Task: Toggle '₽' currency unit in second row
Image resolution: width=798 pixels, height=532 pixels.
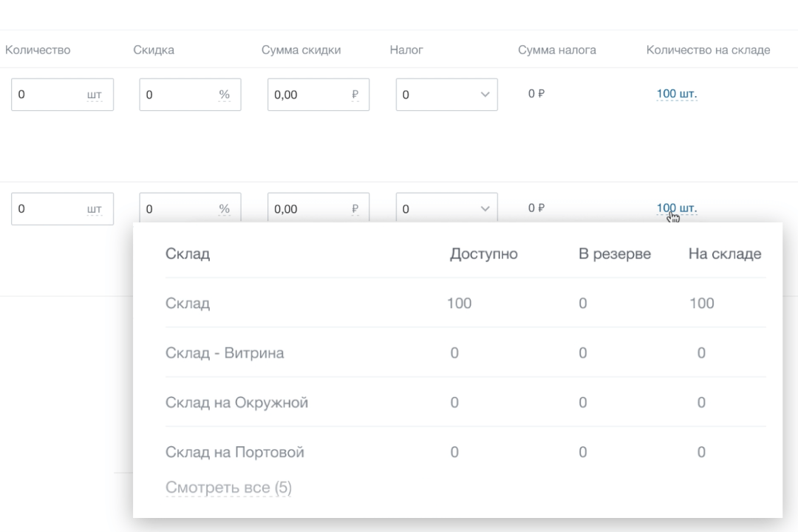Action: tap(355, 209)
